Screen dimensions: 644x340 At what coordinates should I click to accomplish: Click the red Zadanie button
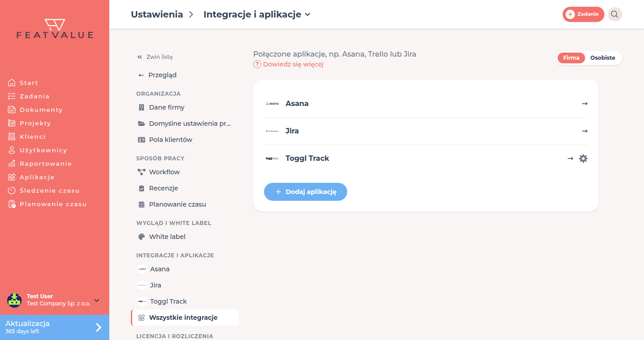point(583,14)
